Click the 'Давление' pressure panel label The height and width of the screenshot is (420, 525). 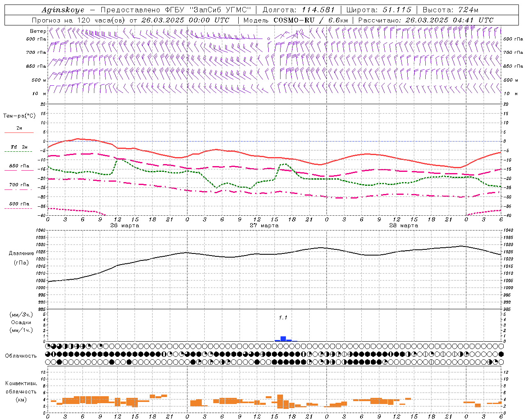[x=21, y=253]
